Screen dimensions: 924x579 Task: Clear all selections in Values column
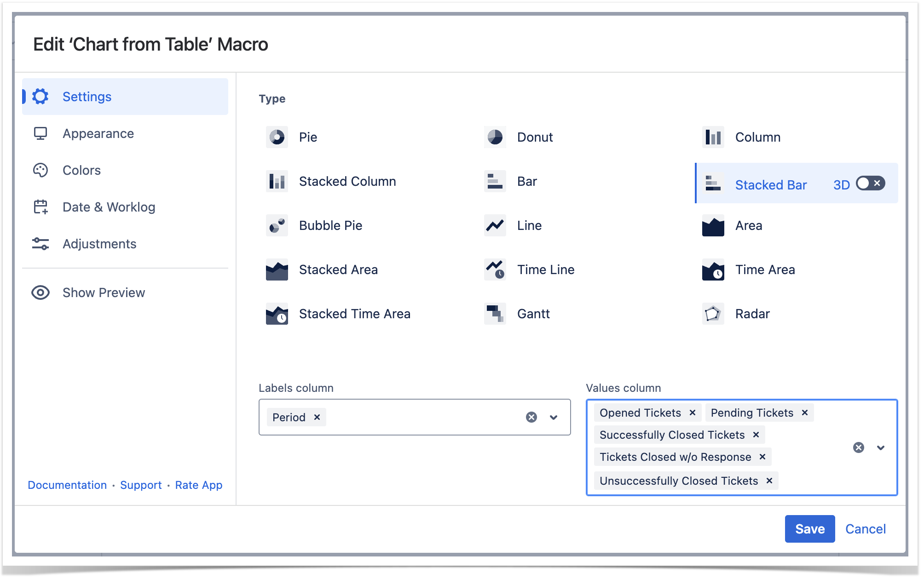858,447
